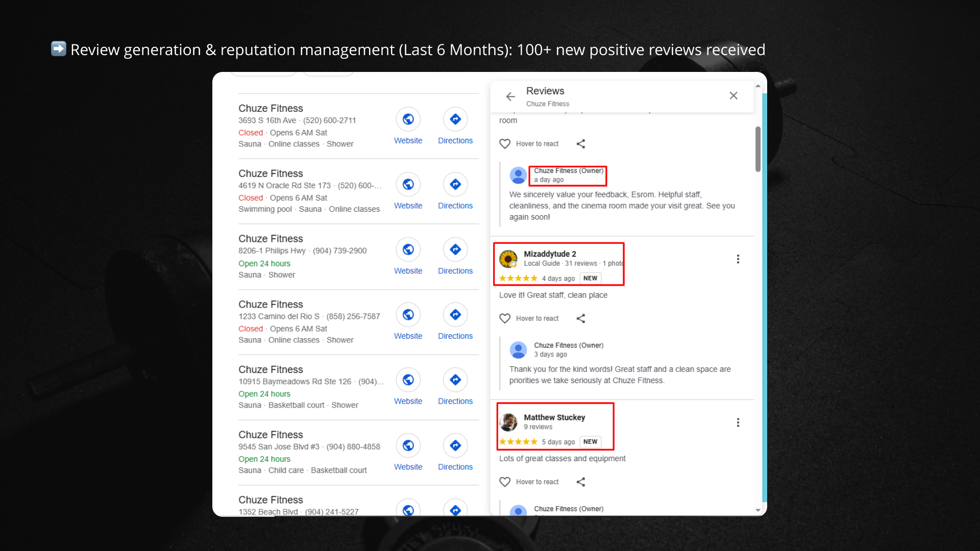
Task: Select Chuze Fitness listing at 8206-1 Philips Hwy
Action: [271, 239]
